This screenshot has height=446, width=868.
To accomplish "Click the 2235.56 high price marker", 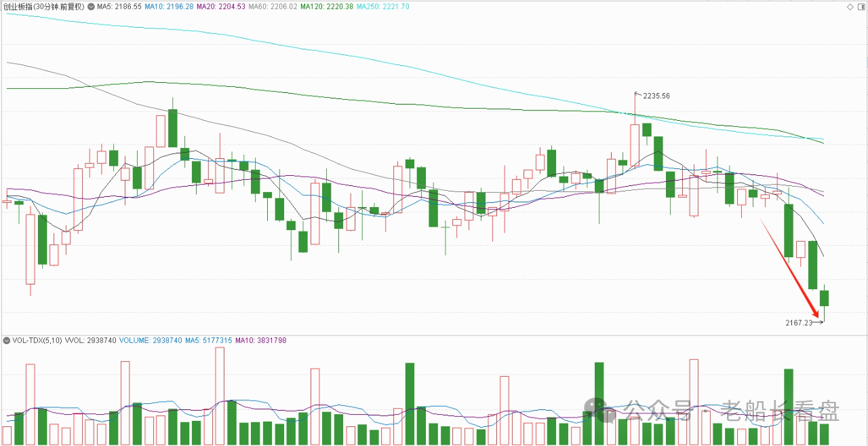I will 656,96.
